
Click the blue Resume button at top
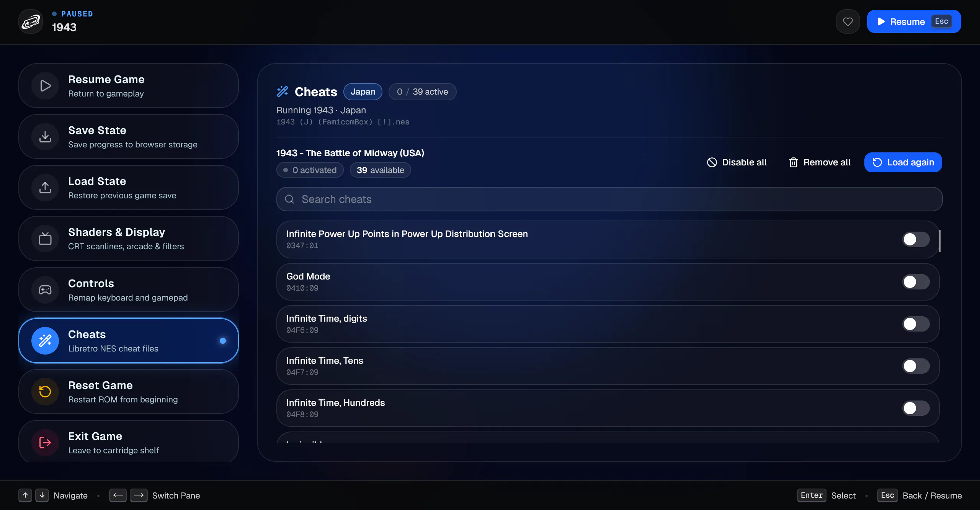point(914,21)
